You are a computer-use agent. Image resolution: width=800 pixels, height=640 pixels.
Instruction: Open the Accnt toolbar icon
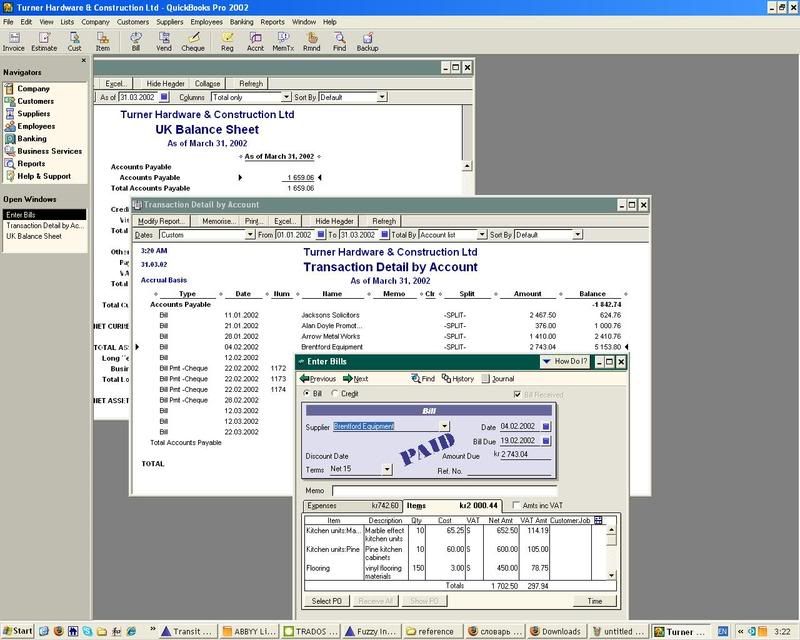point(255,42)
